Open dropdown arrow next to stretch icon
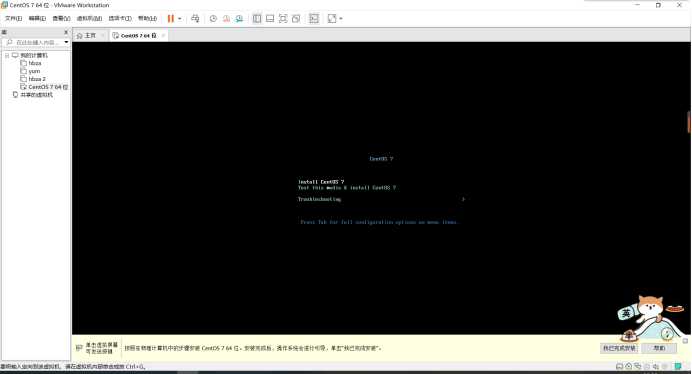Screen dimensions: 692x374 click(341, 19)
